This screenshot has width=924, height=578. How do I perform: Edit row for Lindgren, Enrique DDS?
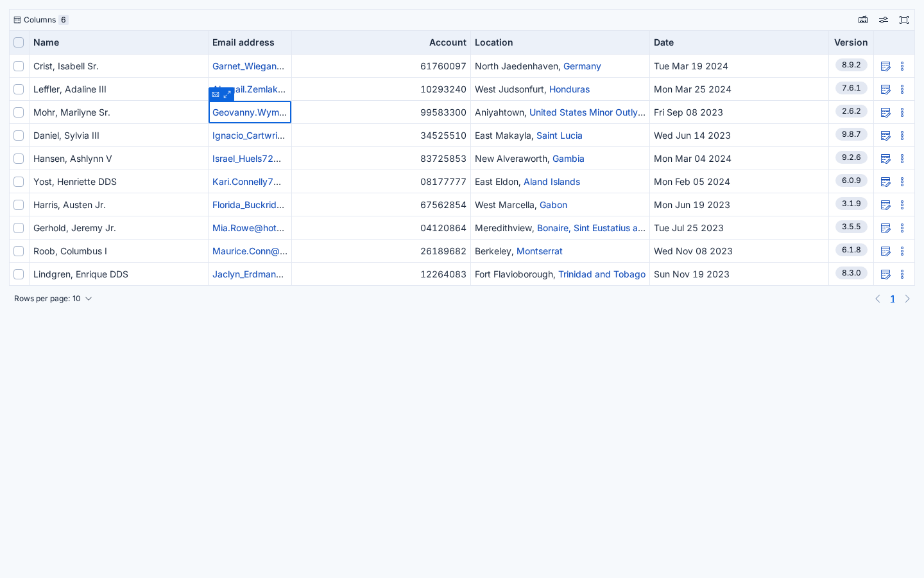coord(886,274)
